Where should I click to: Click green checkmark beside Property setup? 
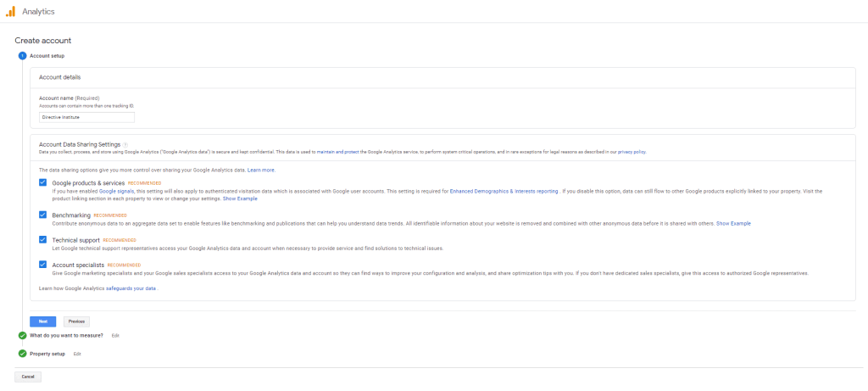point(22,354)
